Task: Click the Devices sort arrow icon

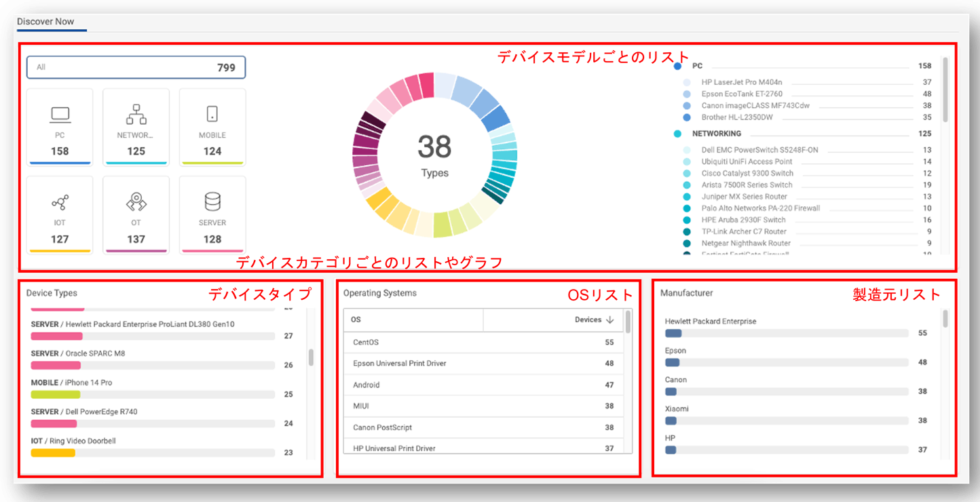Action: (x=609, y=320)
